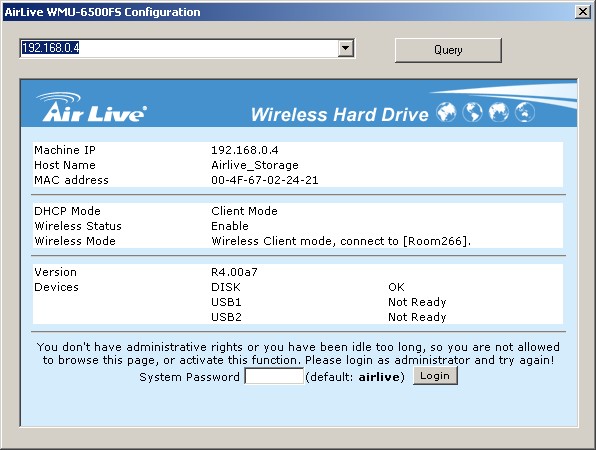The image size is (596, 450).
Task: Click the MAC address 00-4F-67-02-24-21
Action: coord(265,180)
